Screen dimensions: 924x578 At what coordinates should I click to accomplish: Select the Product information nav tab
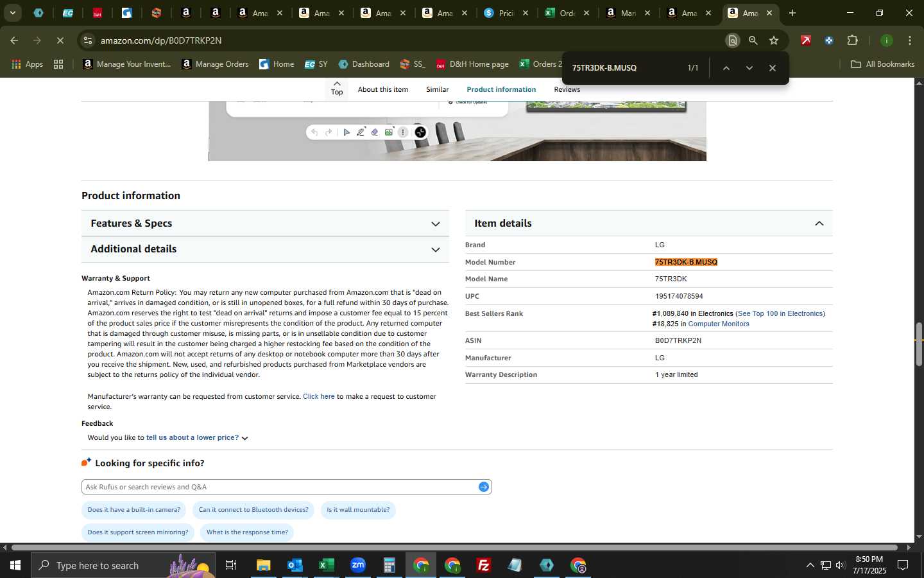[x=501, y=89]
